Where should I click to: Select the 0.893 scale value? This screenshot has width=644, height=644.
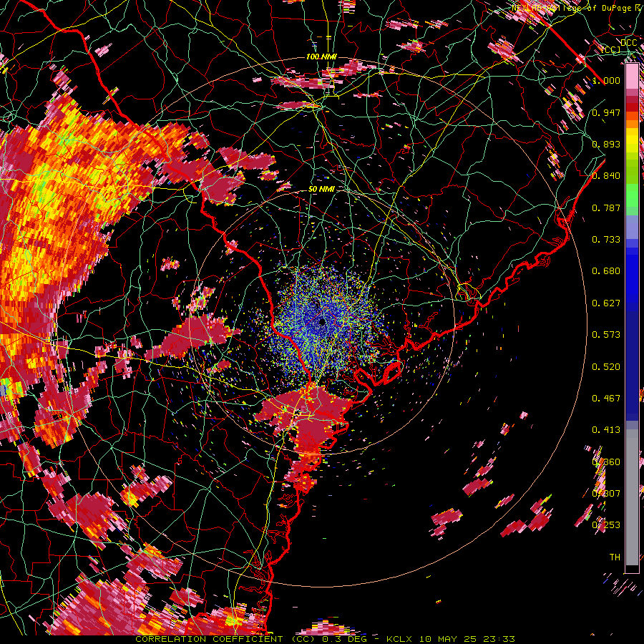click(x=606, y=144)
